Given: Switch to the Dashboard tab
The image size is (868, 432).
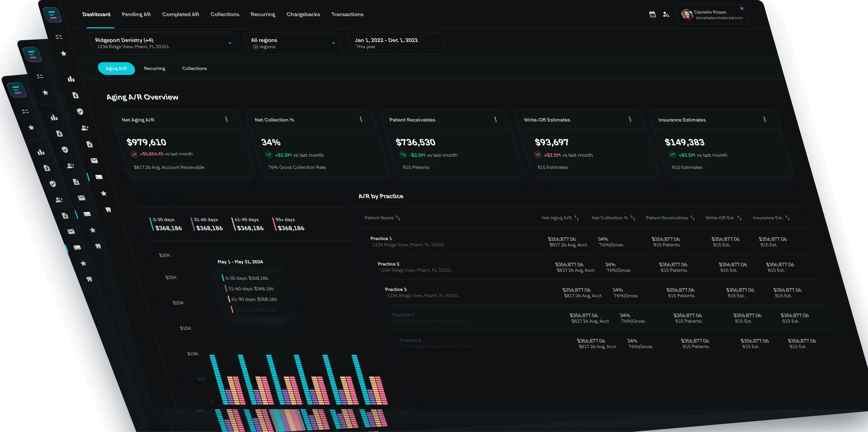Looking at the screenshot, I should (x=96, y=14).
